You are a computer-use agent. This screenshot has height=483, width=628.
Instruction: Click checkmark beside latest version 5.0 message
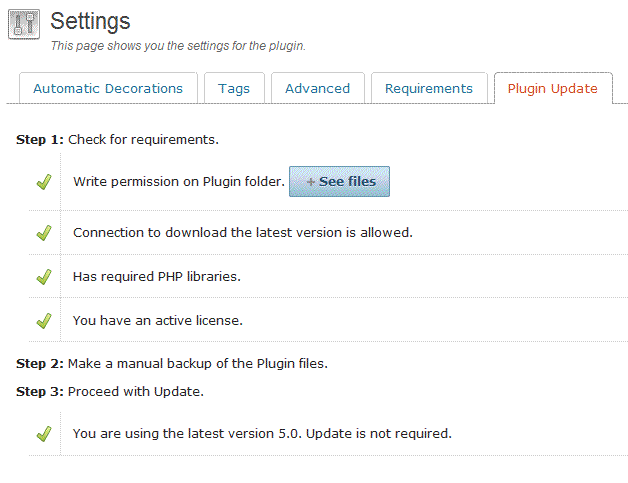pos(44,434)
